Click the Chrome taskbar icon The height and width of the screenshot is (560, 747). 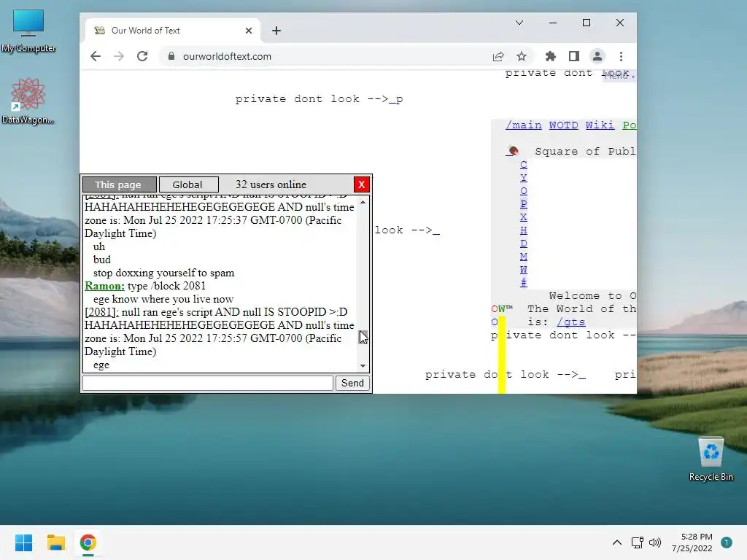point(88,542)
